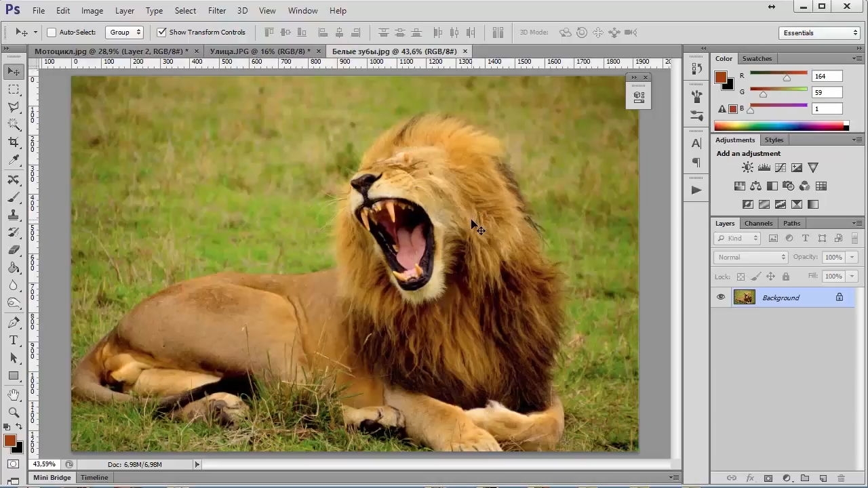This screenshot has height=488, width=868.
Task: Open the Essentials workspace dropdown
Action: click(x=820, y=33)
